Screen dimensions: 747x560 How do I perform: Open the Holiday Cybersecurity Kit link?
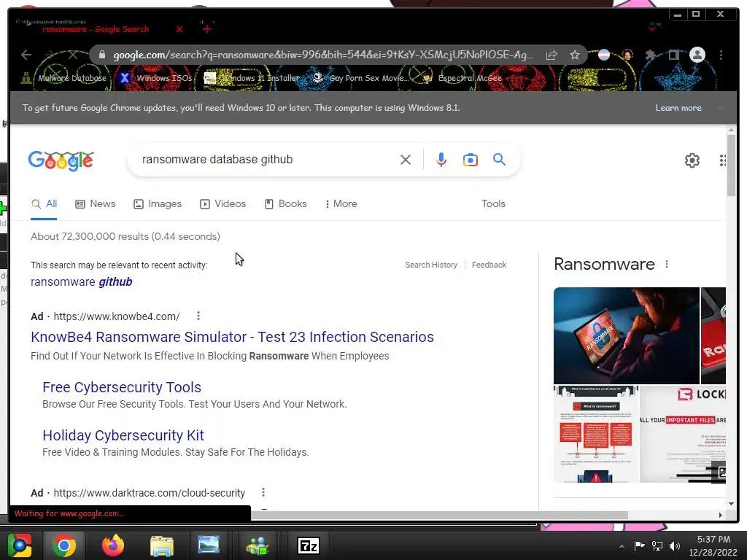(x=123, y=435)
